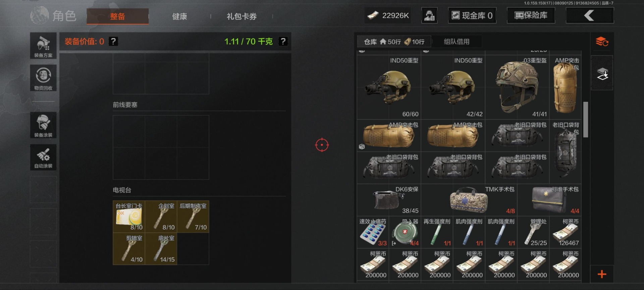Click the orange stack refresh icon
This screenshot has width=644, height=290.
pyautogui.click(x=602, y=42)
